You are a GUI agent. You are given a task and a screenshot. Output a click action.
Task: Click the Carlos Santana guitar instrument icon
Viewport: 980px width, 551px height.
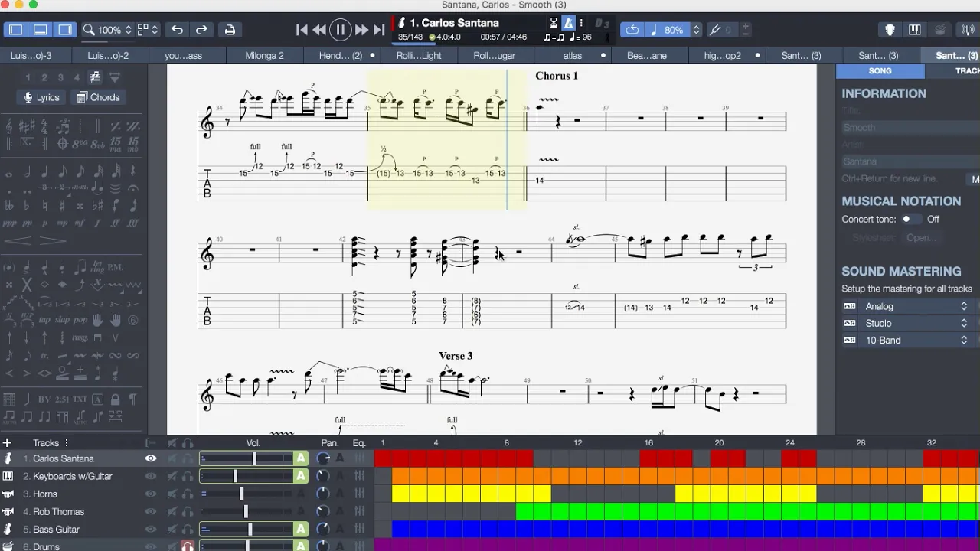(8, 458)
